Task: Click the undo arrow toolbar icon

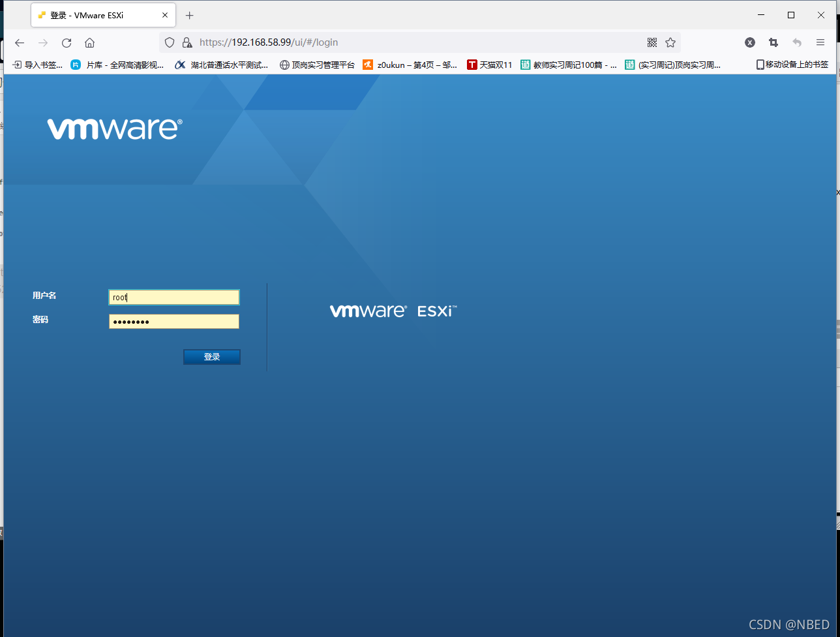Action: (797, 42)
